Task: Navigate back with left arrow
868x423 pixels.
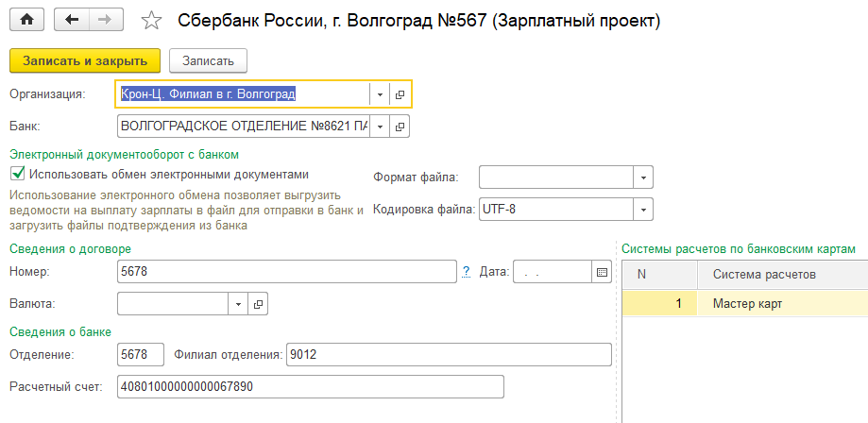Action: coord(72,21)
